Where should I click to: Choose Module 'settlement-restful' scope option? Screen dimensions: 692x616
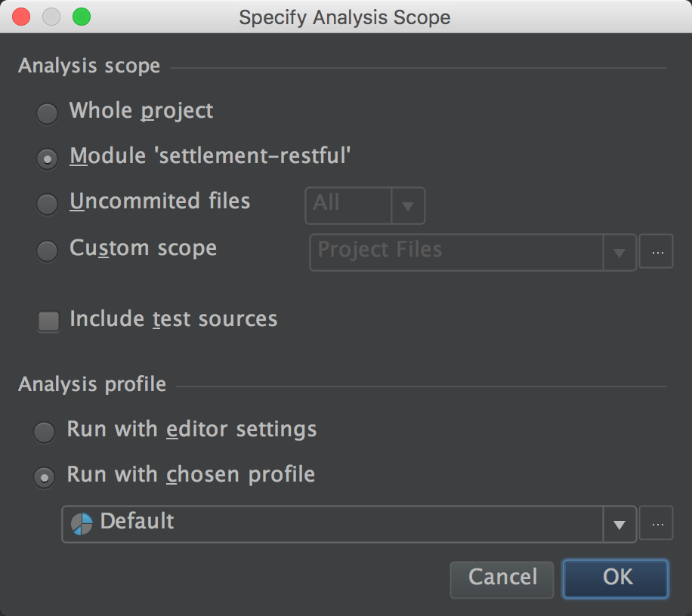tap(48, 159)
